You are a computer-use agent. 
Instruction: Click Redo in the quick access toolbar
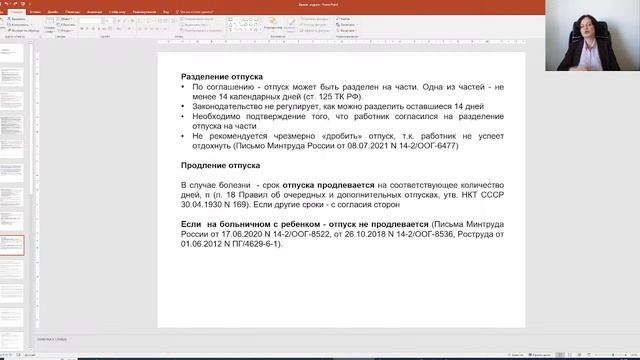[x=15, y=4]
